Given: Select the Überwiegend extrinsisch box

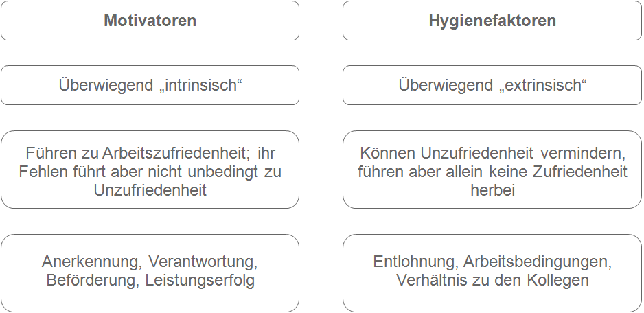Looking at the screenshot, I should coord(492,85).
